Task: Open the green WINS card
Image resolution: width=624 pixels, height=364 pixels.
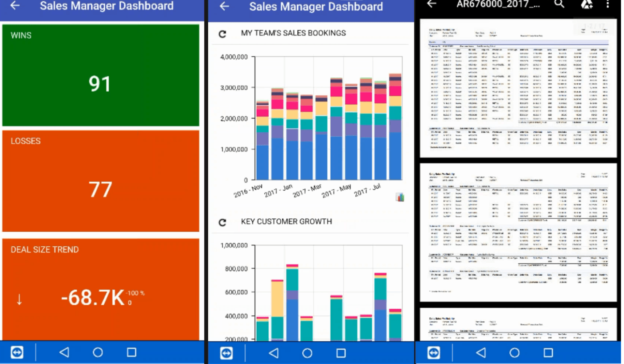Action: pos(101,75)
